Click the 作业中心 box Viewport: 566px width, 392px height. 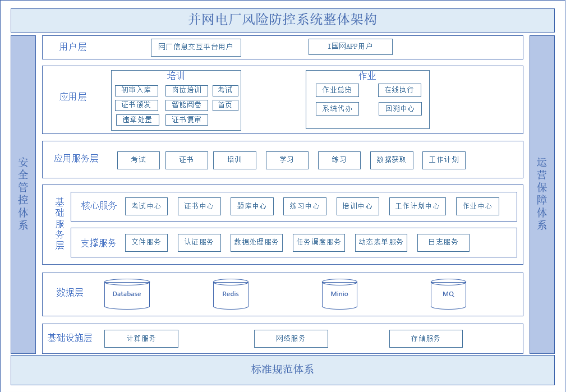477,206
